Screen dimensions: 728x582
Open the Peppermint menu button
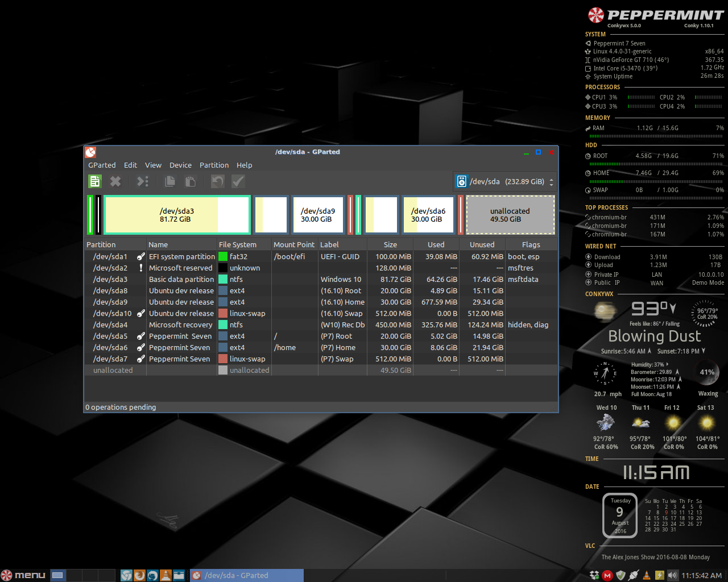(x=23, y=575)
